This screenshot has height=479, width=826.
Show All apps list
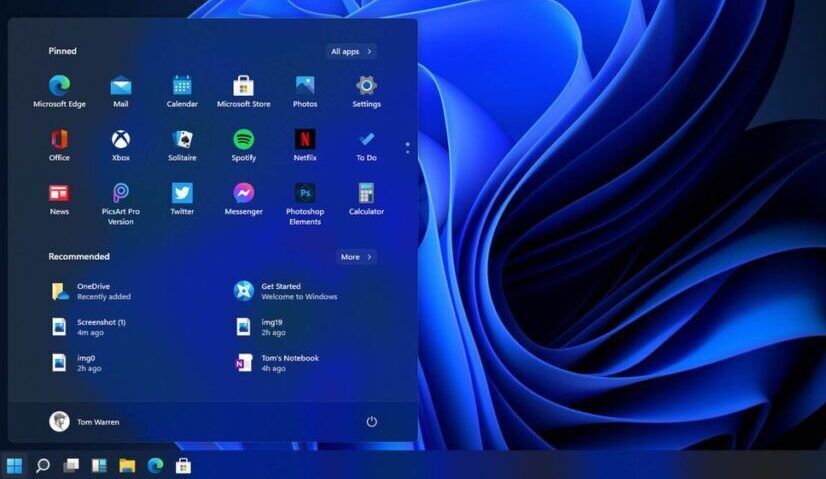[351, 51]
